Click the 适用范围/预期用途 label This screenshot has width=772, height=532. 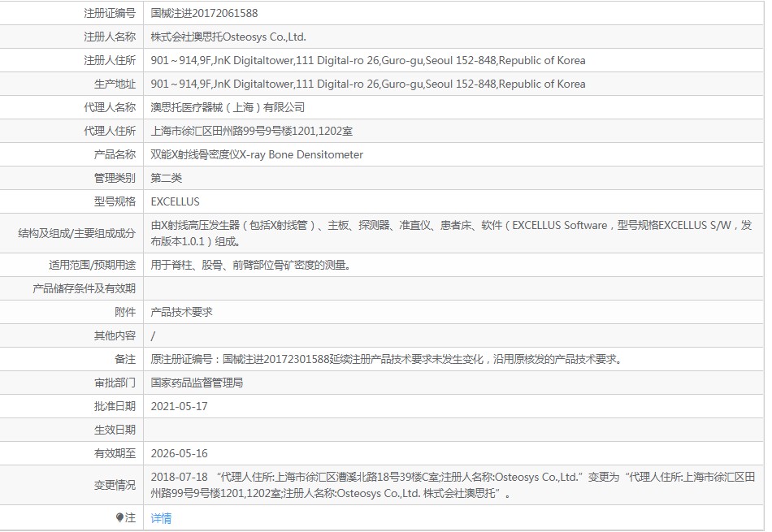click(x=92, y=266)
